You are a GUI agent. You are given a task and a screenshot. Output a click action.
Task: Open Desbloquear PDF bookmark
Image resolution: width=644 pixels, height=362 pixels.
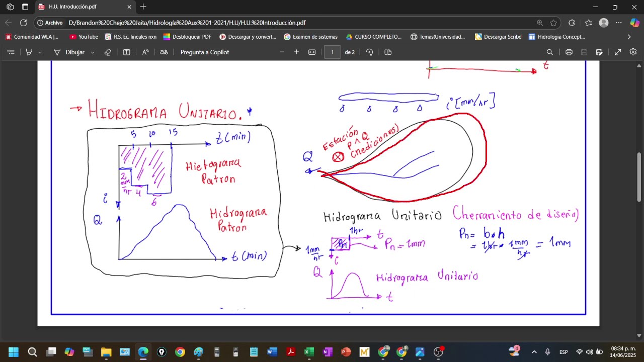pyautogui.click(x=187, y=37)
